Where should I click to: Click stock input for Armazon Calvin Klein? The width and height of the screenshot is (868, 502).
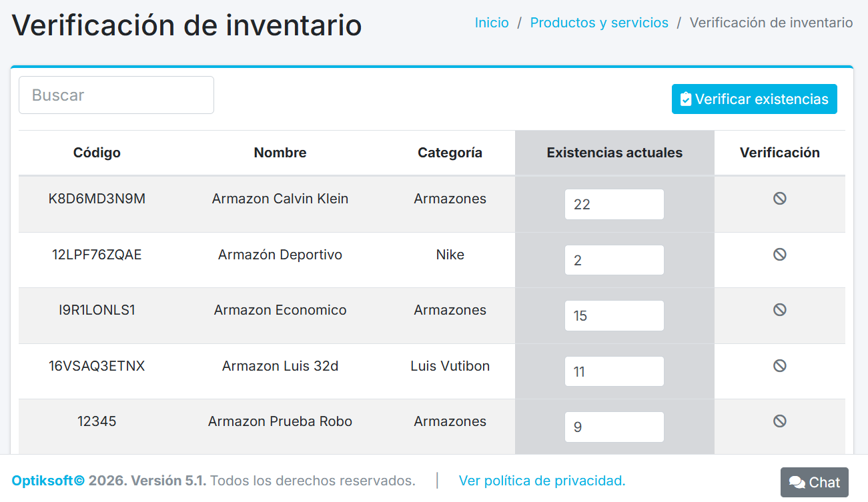coord(614,205)
